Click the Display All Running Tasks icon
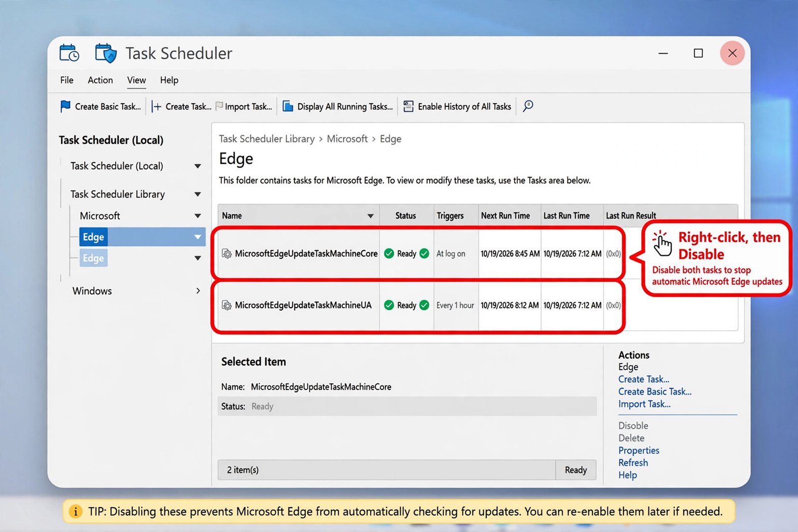798x532 pixels. coord(288,106)
